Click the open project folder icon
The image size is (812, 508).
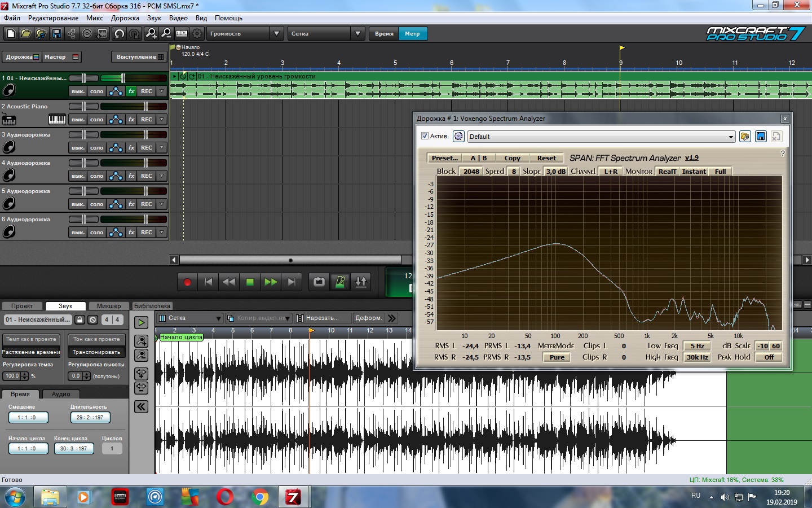[x=26, y=34]
